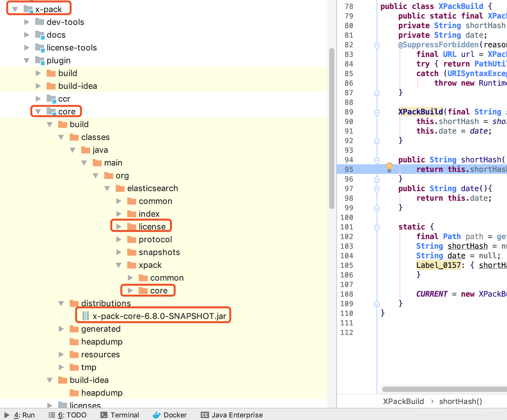The image size is (507, 420).
Task: Select the tmp folder
Action: coord(89,367)
